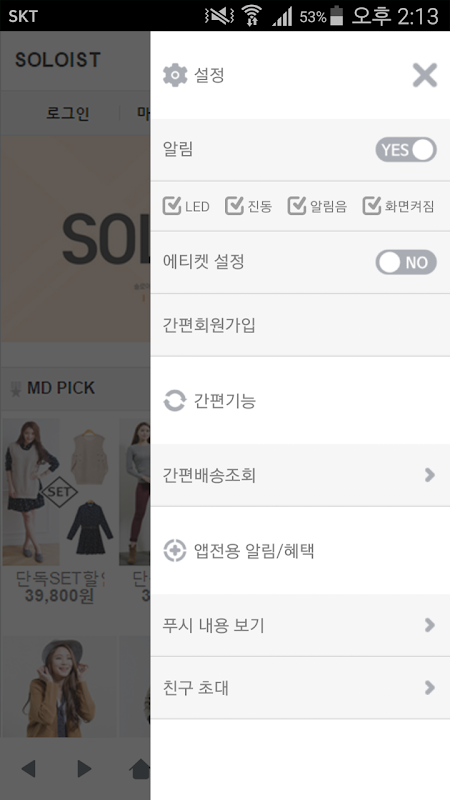Viewport: 450px width, 800px height.
Task: Tap the back arrow in bottom navigation
Action: (29, 768)
